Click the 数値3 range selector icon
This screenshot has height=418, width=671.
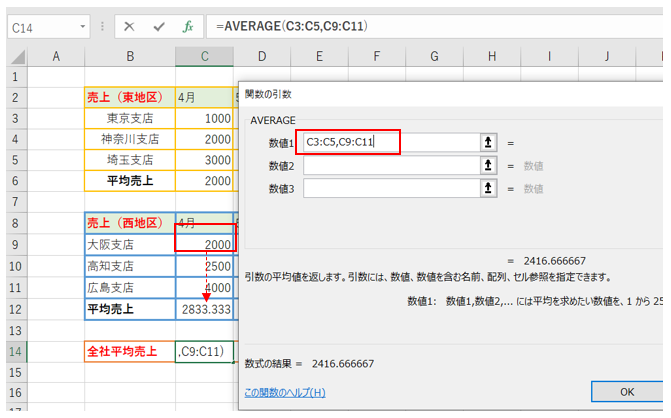pos(487,188)
